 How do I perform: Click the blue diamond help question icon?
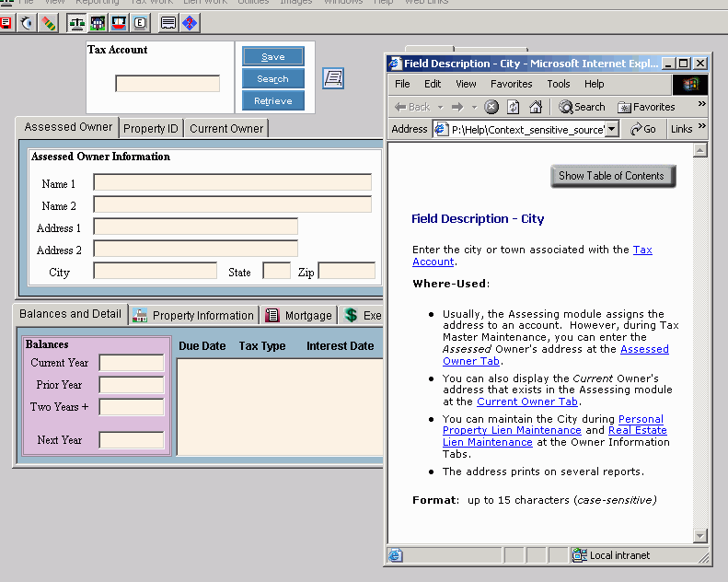tap(190, 23)
